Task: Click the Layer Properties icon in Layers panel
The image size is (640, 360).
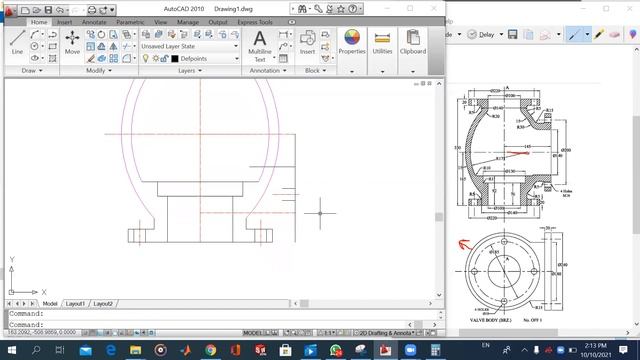Action: click(x=146, y=34)
